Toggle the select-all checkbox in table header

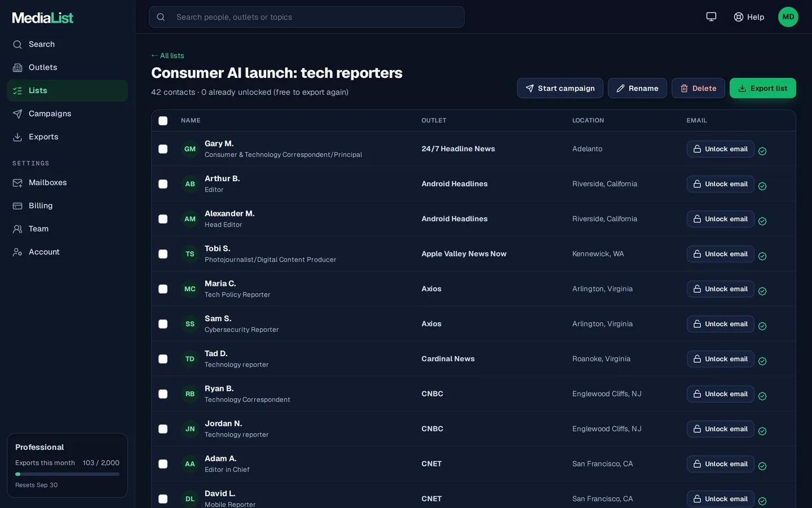coord(163,121)
